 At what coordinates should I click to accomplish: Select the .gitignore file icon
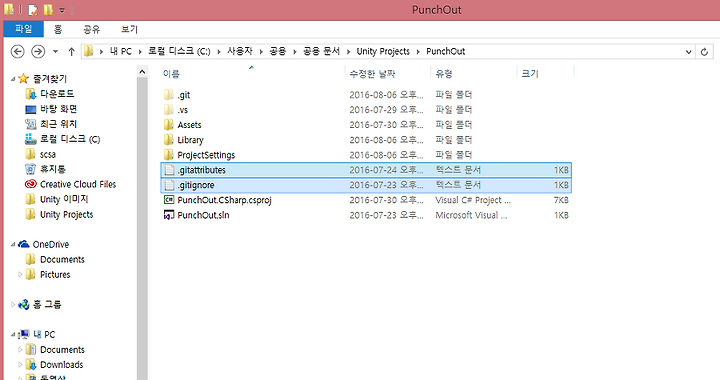click(x=169, y=185)
